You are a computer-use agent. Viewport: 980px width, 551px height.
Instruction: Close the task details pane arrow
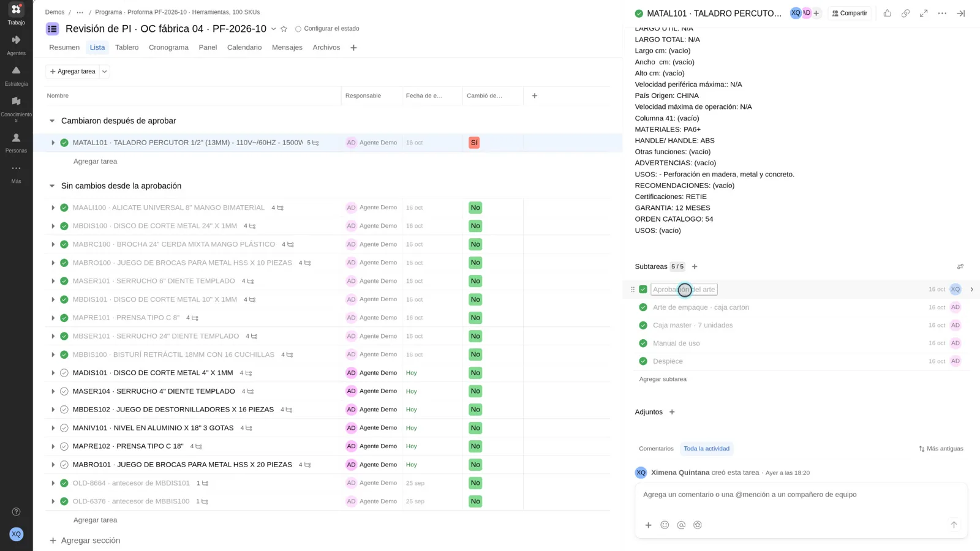click(960, 13)
